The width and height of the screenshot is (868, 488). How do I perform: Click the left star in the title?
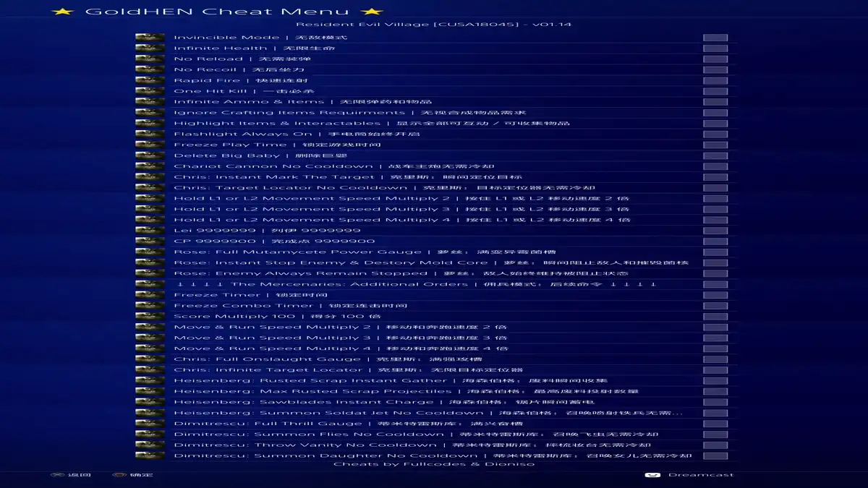64,12
